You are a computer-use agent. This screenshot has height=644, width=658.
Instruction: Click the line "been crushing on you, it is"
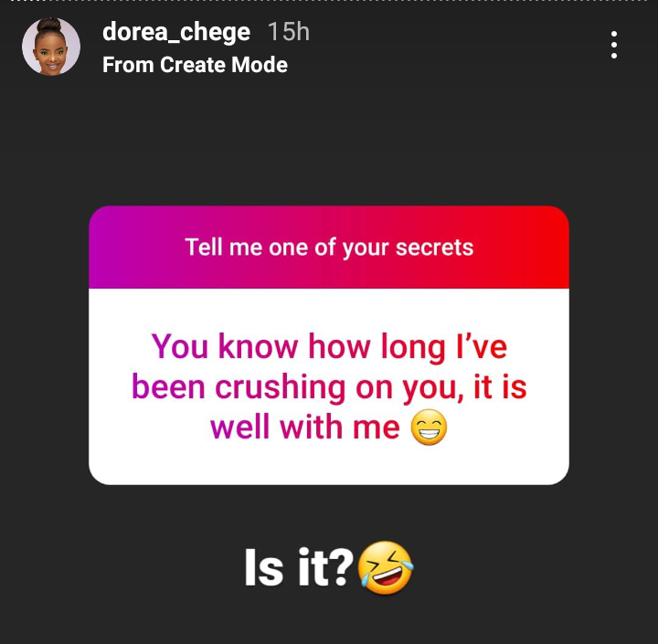329,386
